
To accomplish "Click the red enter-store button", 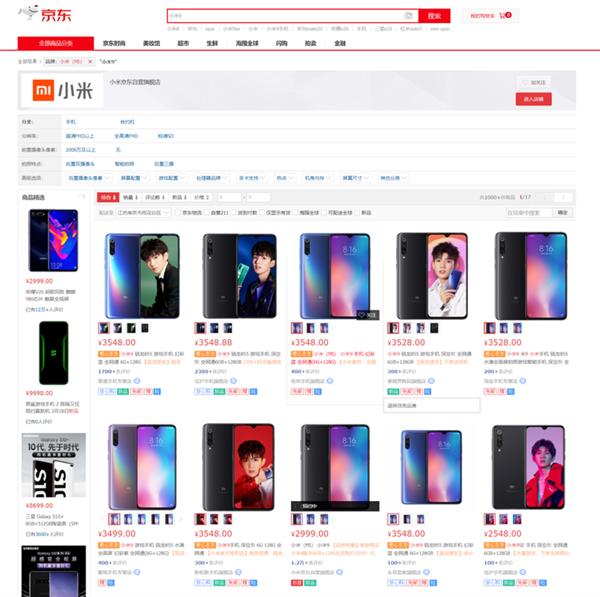I will 533,99.
